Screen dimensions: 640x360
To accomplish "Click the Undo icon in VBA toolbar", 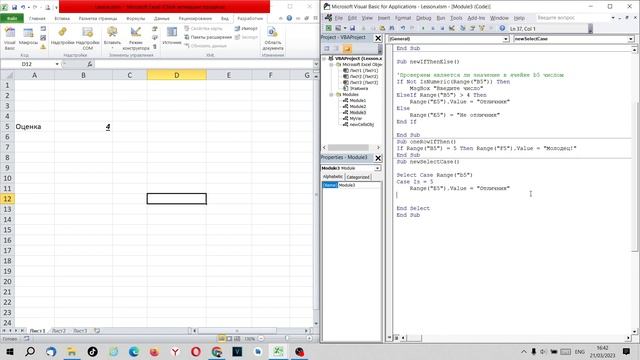I will (403, 28).
